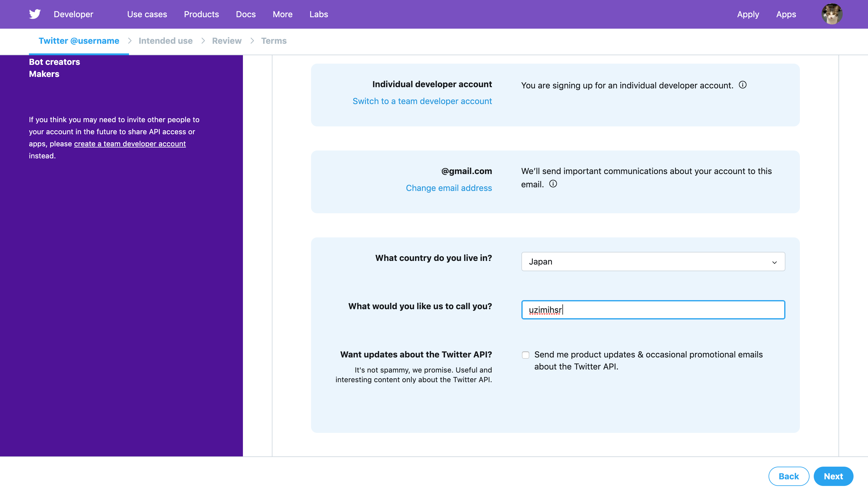
Task: Open the country dropdown showing Japan
Action: pyautogui.click(x=653, y=262)
